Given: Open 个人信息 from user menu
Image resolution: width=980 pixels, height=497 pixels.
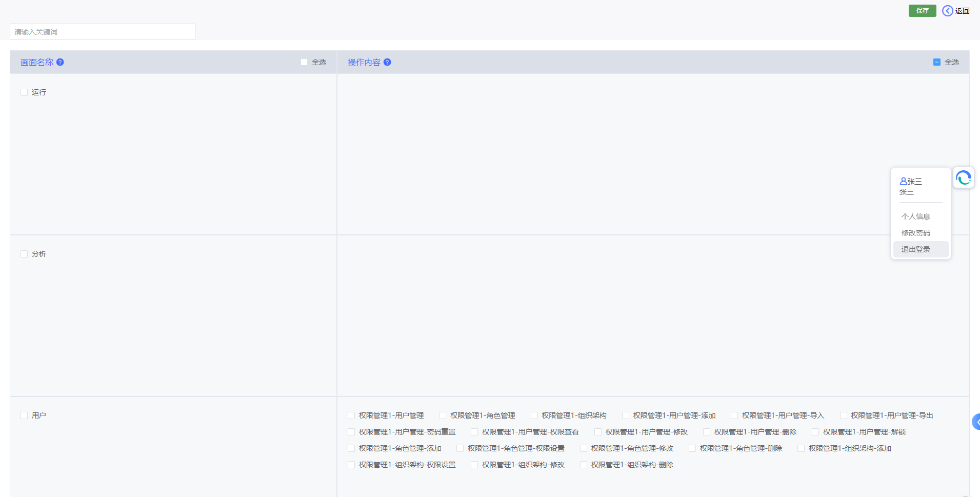Looking at the screenshot, I should (915, 216).
